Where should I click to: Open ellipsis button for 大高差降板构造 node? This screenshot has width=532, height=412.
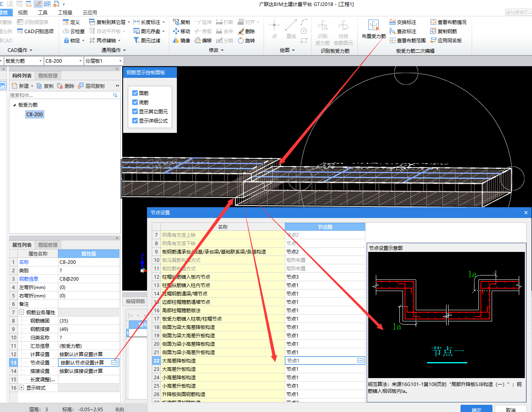360,360
